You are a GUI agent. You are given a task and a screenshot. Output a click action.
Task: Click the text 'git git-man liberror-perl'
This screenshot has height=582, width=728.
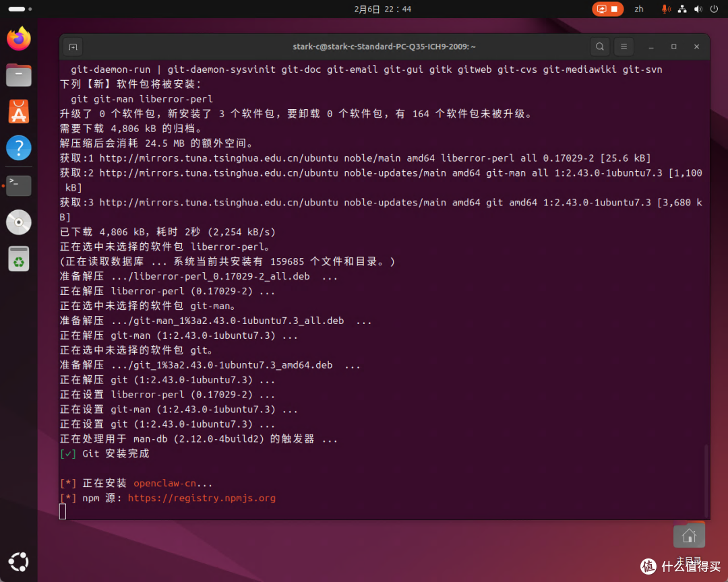click(x=142, y=99)
